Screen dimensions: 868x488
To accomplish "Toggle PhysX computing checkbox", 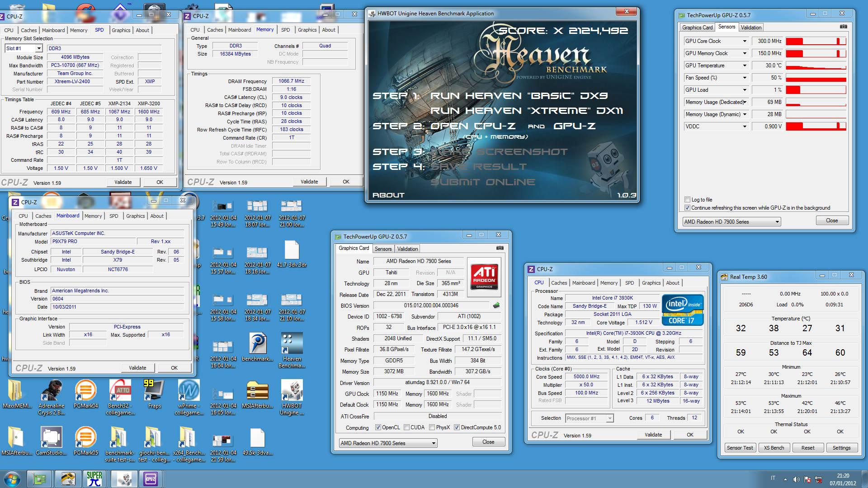I will 432,427.
